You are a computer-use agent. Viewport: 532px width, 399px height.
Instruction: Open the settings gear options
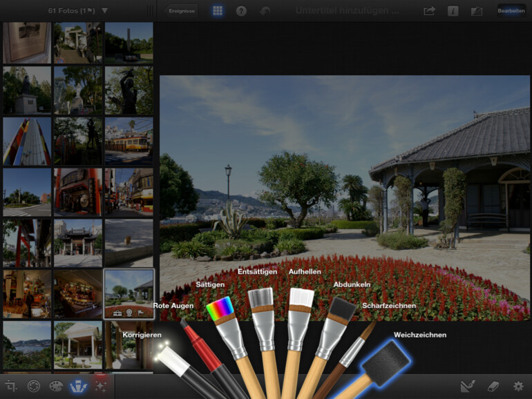(517, 387)
